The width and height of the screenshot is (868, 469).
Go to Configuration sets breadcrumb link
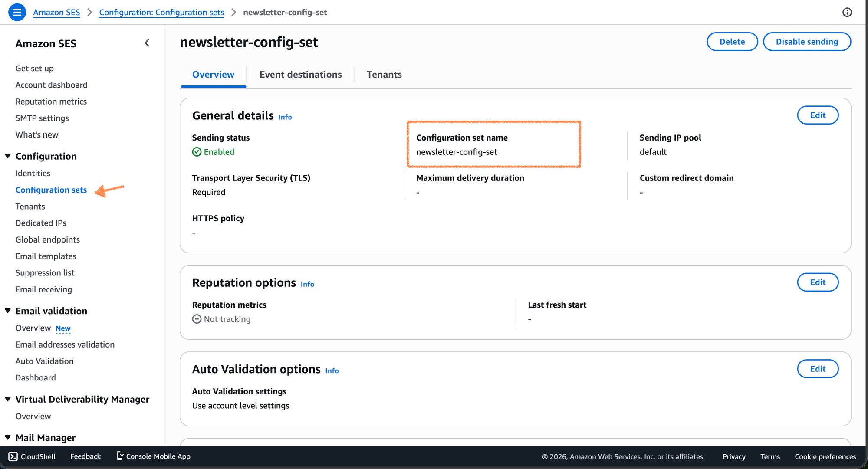coord(161,12)
